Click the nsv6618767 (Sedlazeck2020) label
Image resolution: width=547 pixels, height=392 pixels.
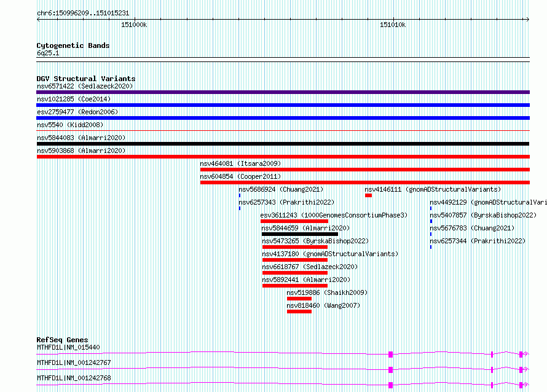pos(310,267)
